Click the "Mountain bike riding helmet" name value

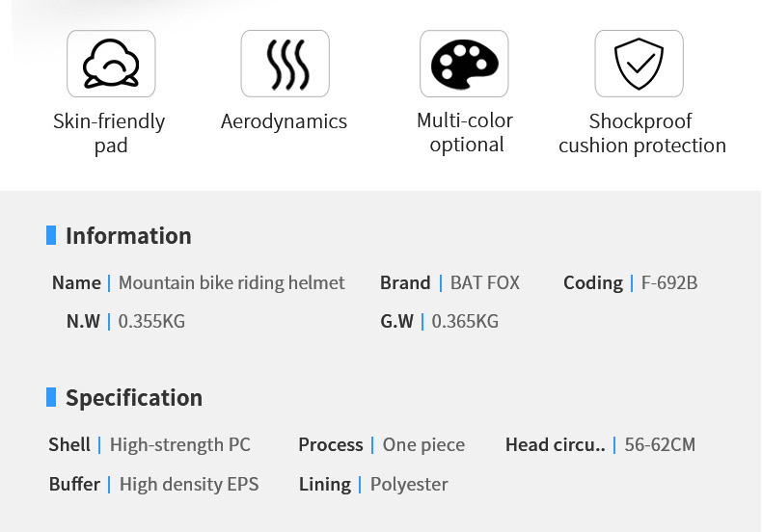click(231, 283)
